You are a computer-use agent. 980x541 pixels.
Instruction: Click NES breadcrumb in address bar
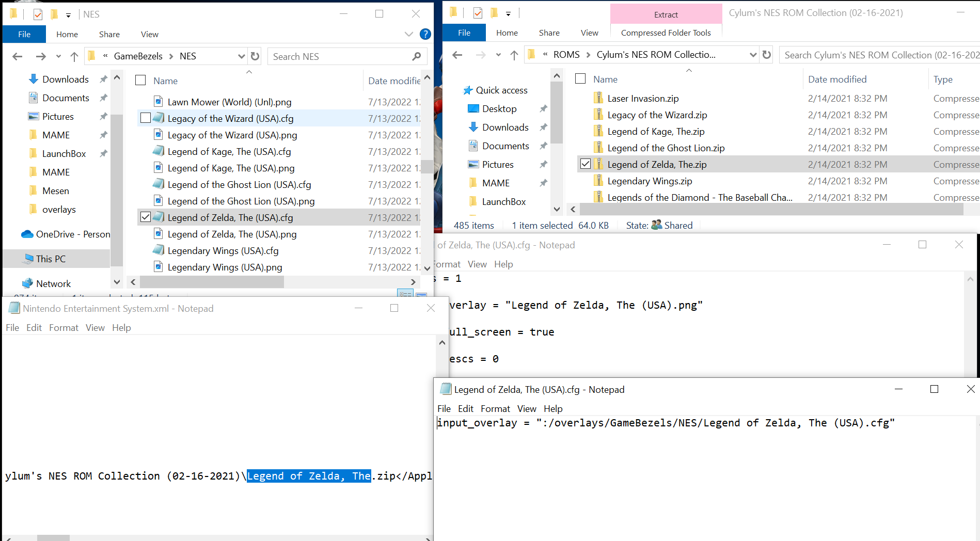coord(188,56)
